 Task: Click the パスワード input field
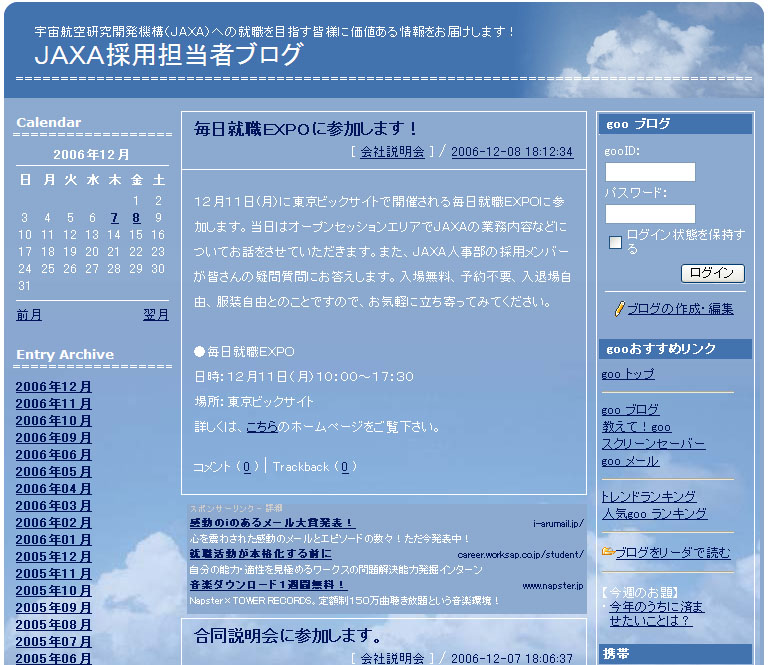click(x=650, y=214)
